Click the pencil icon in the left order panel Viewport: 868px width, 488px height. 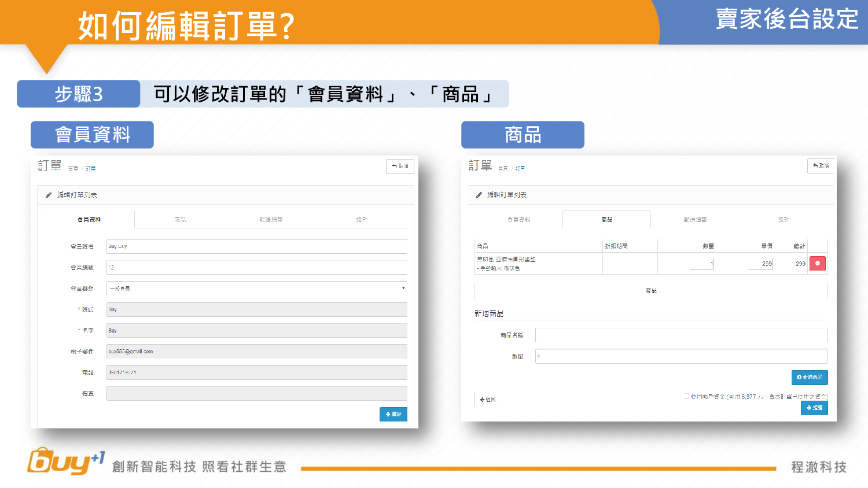tap(49, 195)
